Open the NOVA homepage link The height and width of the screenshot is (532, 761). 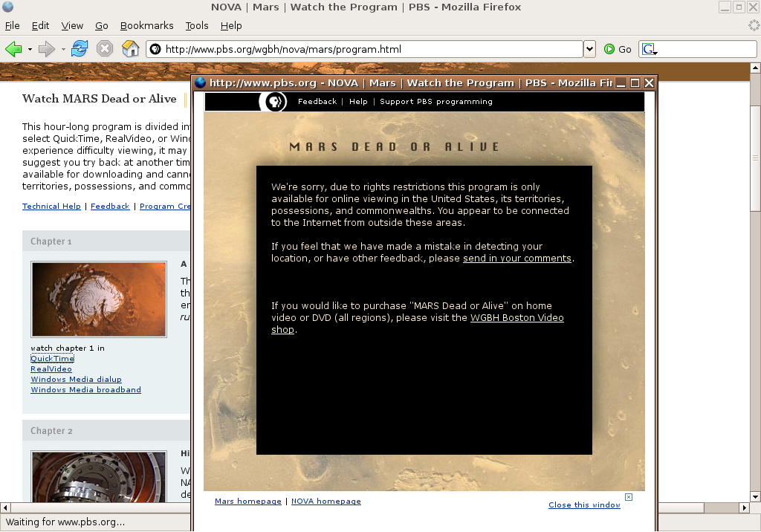coord(326,502)
